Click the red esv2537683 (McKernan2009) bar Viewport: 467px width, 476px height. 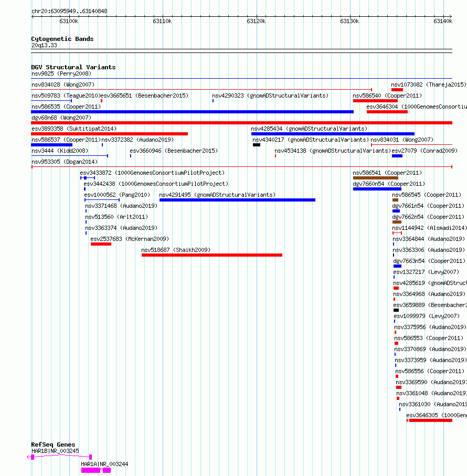[x=101, y=244]
